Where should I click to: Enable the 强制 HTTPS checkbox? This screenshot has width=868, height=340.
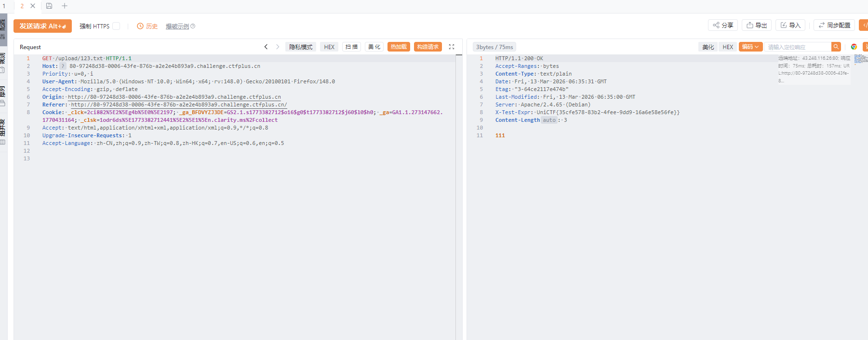(x=116, y=26)
